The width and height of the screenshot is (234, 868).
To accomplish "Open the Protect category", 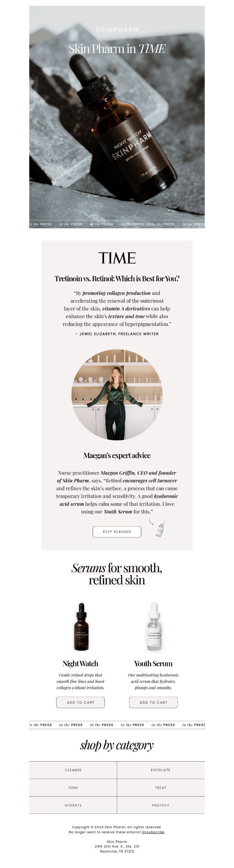I will click(x=161, y=805).
